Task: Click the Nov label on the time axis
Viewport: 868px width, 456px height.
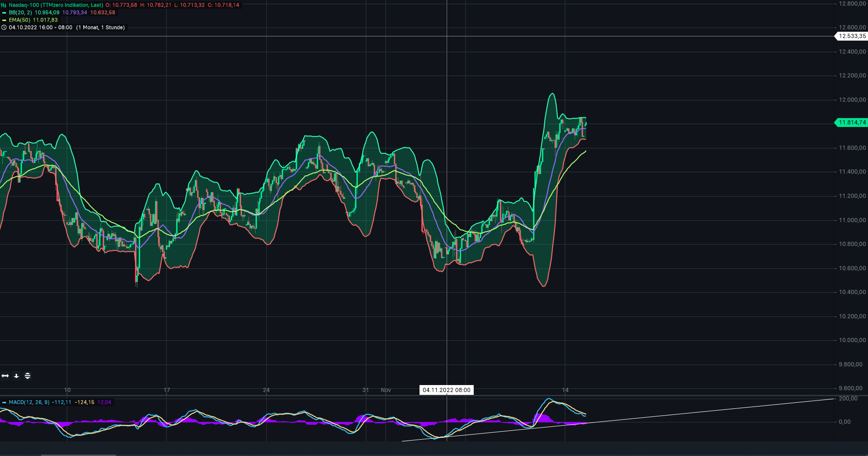Action: pyautogui.click(x=385, y=390)
